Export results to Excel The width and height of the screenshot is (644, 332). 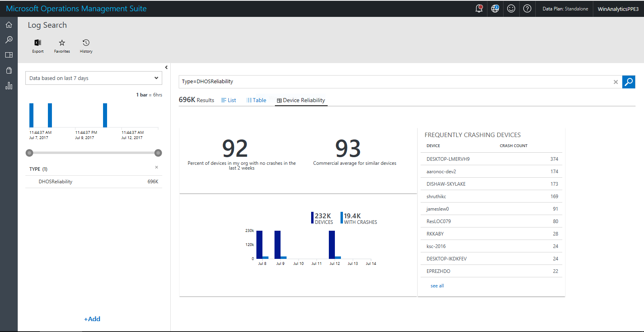[x=38, y=45]
